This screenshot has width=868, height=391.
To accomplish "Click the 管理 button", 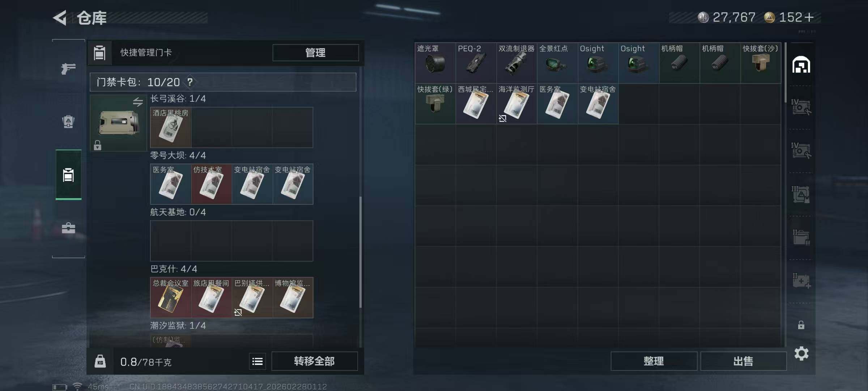I will 315,53.
